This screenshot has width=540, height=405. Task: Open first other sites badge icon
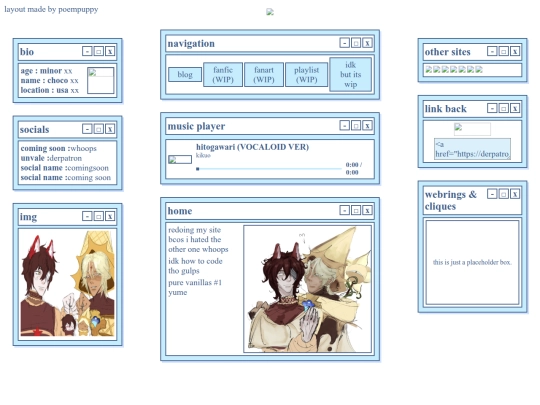[x=428, y=70]
